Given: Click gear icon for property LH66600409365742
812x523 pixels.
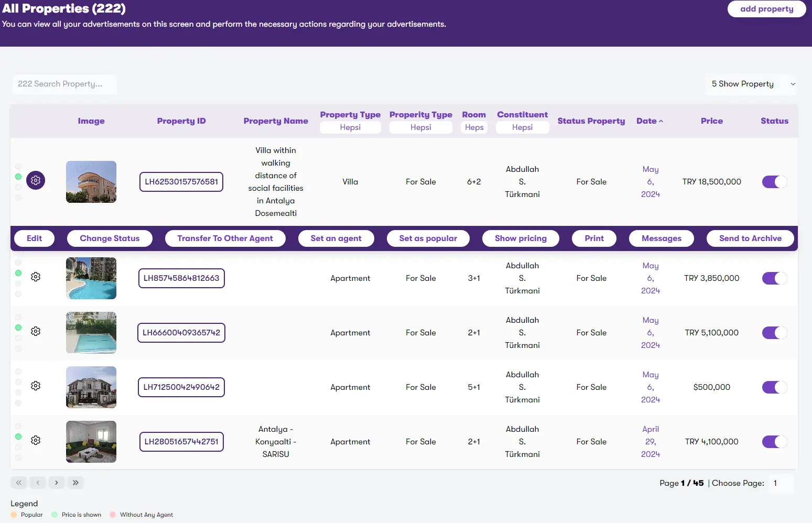Looking at the screenshot, I should (36, 331).
